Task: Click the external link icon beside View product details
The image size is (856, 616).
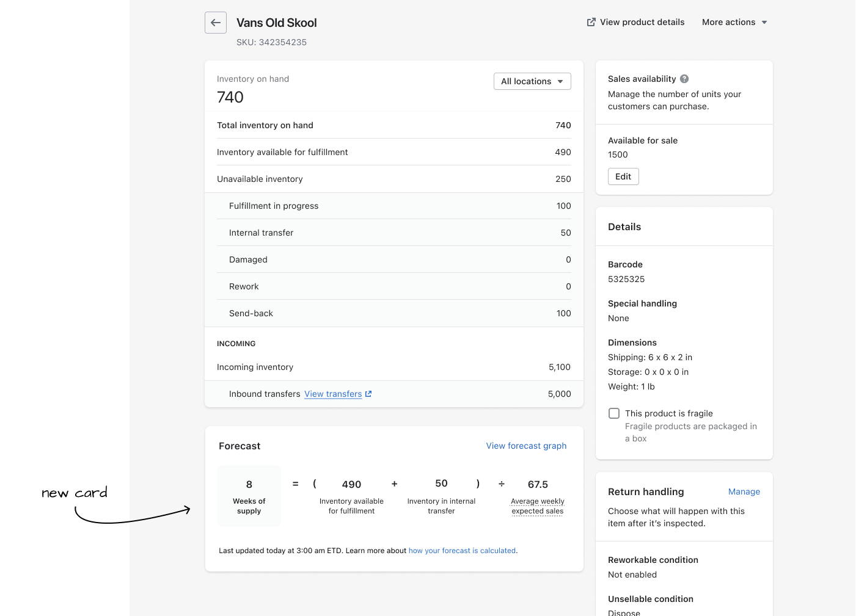Action: (591, 22)
